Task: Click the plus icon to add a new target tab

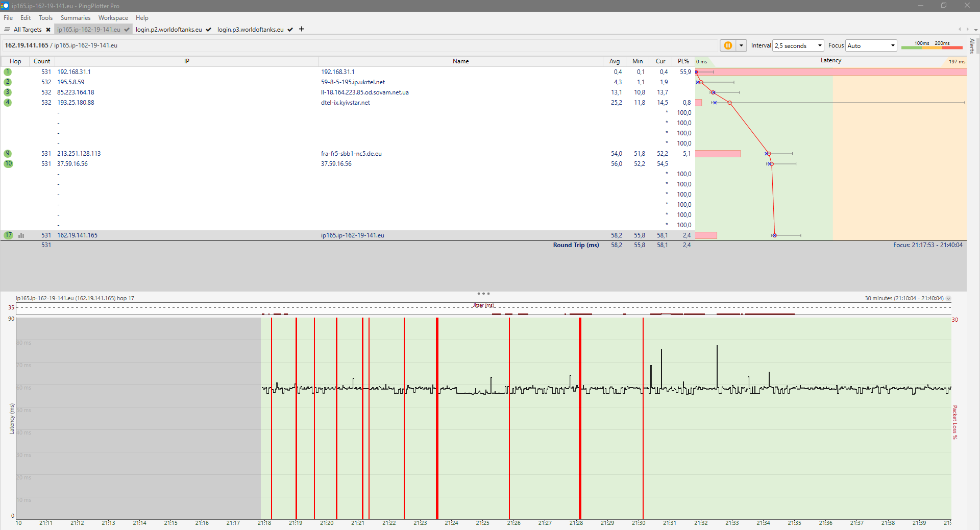Action: [302, 29]
